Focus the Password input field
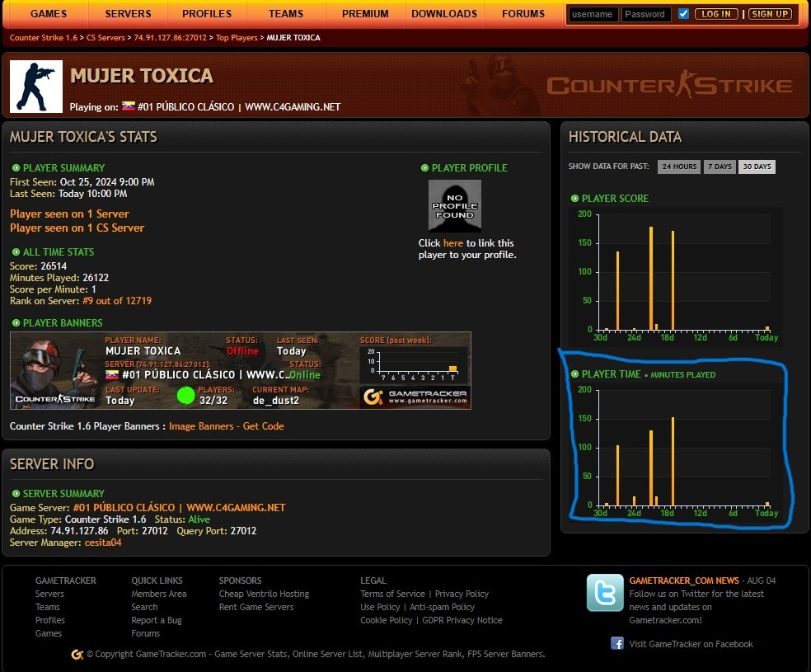 pyautogui.click(x=646, y=15)
